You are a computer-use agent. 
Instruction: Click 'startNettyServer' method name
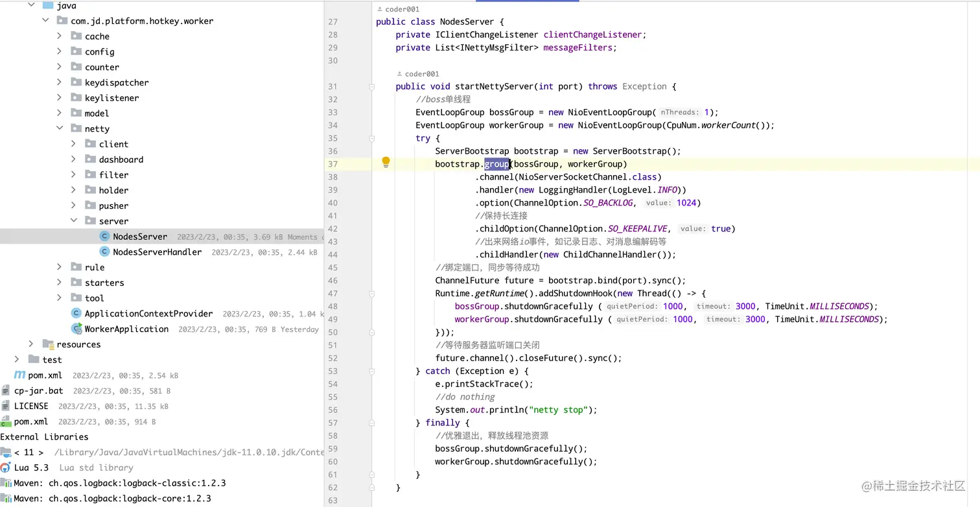495,86
